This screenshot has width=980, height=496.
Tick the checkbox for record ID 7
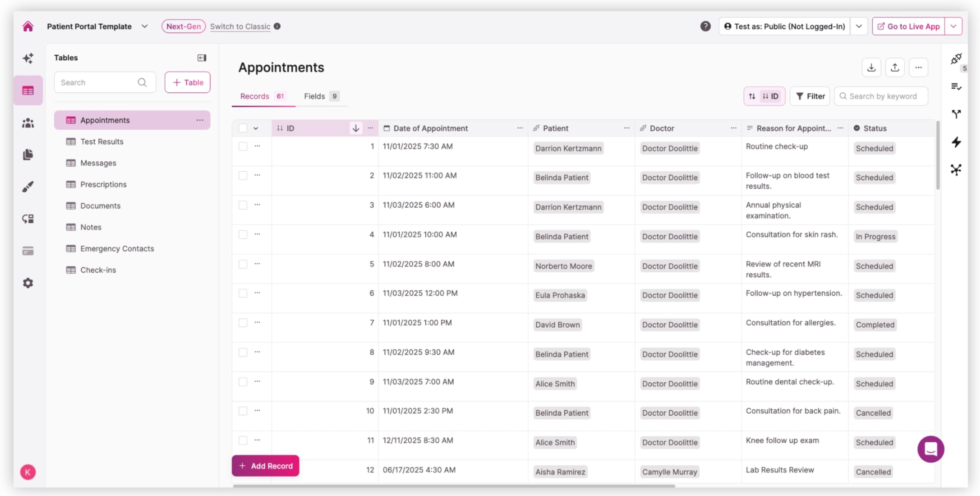[243, 323]
